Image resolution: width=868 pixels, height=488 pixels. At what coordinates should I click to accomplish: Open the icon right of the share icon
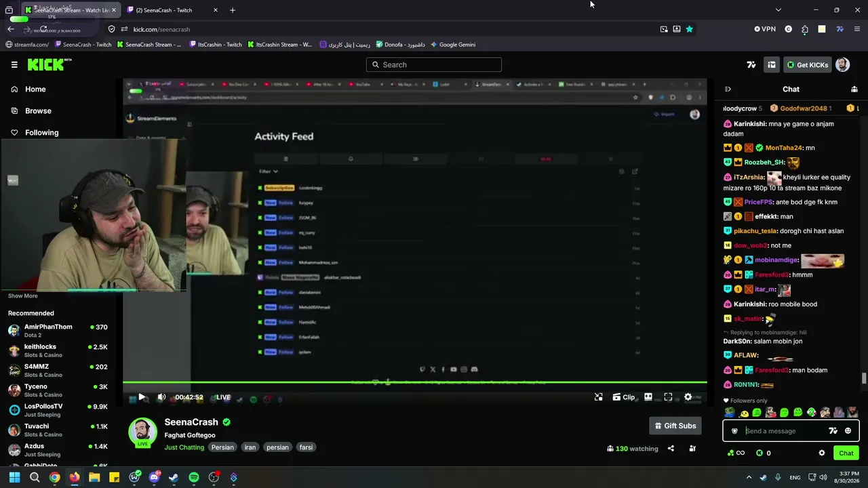tap(692, 448)
